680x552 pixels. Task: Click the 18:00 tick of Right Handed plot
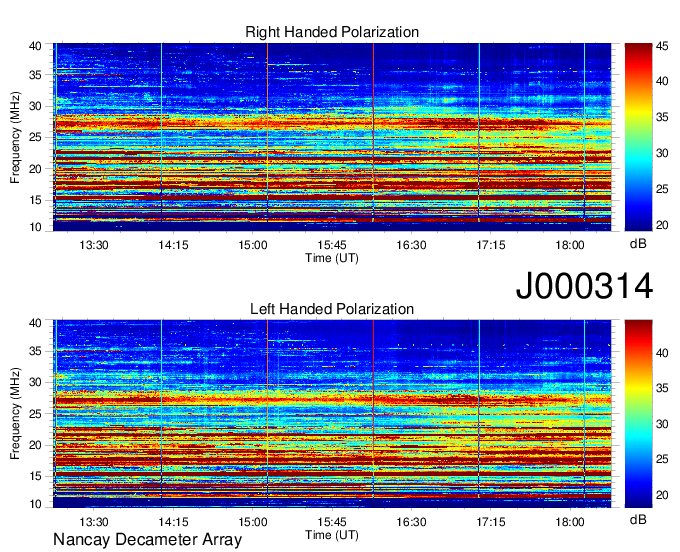[570, 245]
